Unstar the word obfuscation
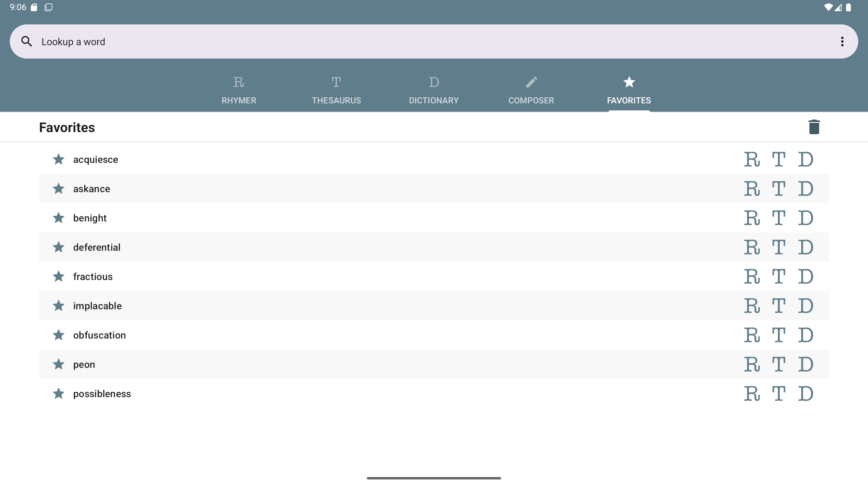The width and height of the screenshot is (868, 488). pos(59,335)
